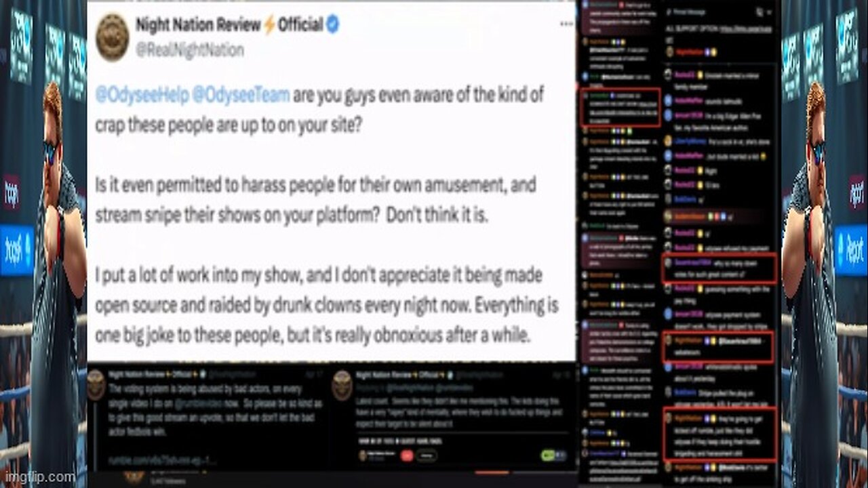Open the @OdyseeHelp mention
Screen dimensions: 868x488
[140, 96]
